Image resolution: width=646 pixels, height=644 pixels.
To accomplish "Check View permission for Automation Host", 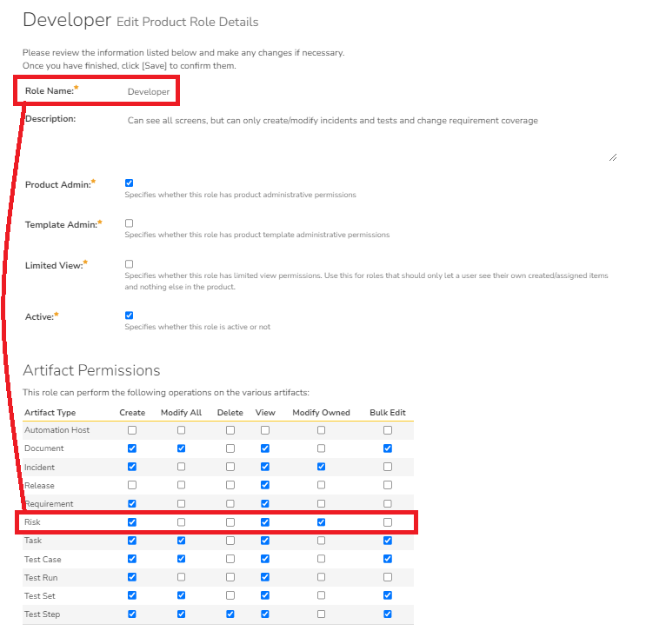I will 265,430.
